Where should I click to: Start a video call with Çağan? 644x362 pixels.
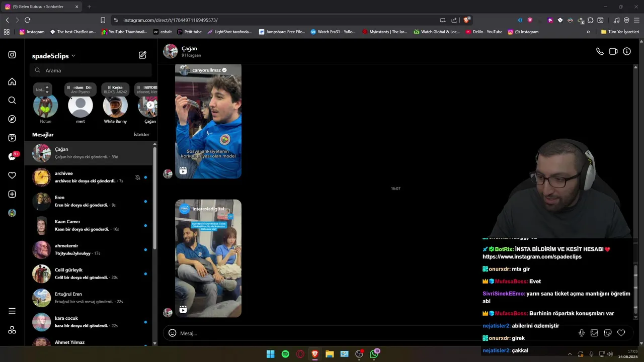613,51
